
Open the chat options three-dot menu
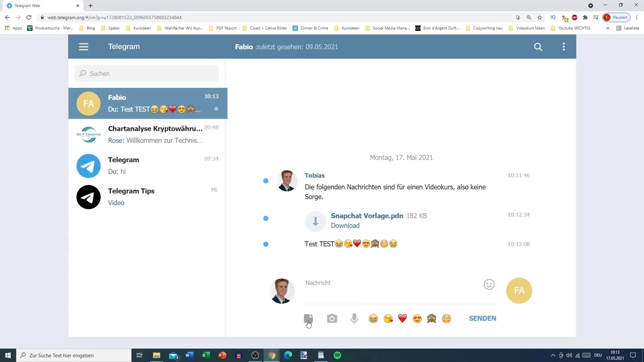(564, 47)
